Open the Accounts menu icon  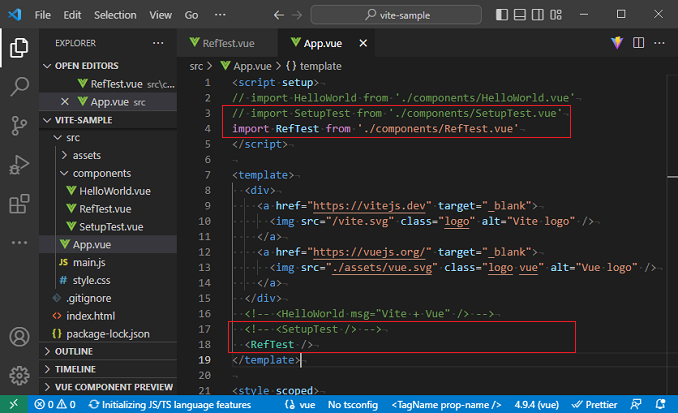[19, 337]
